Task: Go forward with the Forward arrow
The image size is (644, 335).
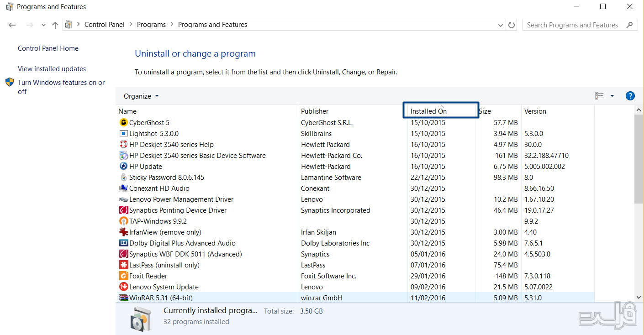Action: coord(30,25)
